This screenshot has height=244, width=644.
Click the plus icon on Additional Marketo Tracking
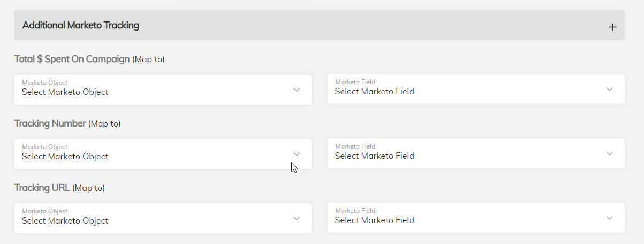point(612,27)
